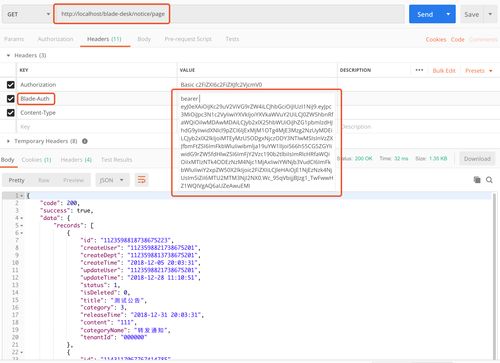Open the response Cookies (1) tab

36,160
